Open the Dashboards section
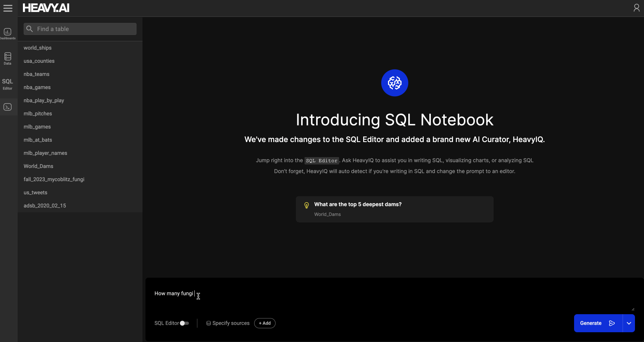The width and height of the screenshot is (644, 342). pos(8,33)
